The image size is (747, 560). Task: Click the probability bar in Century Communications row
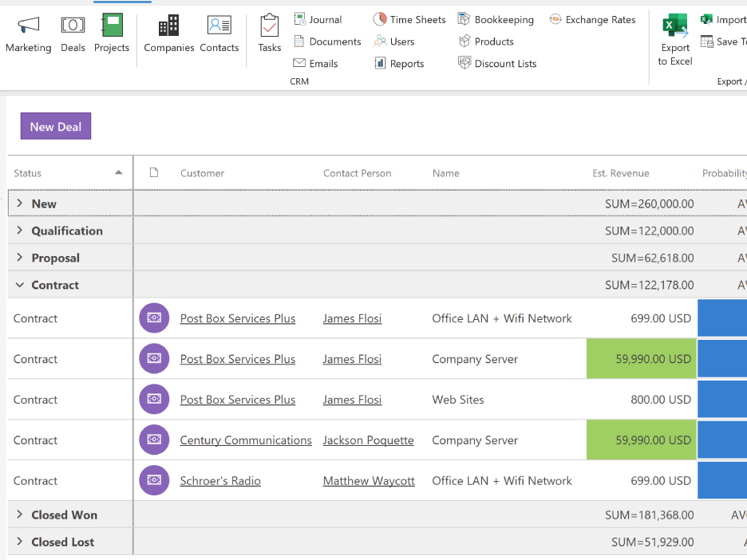[722, 440]
